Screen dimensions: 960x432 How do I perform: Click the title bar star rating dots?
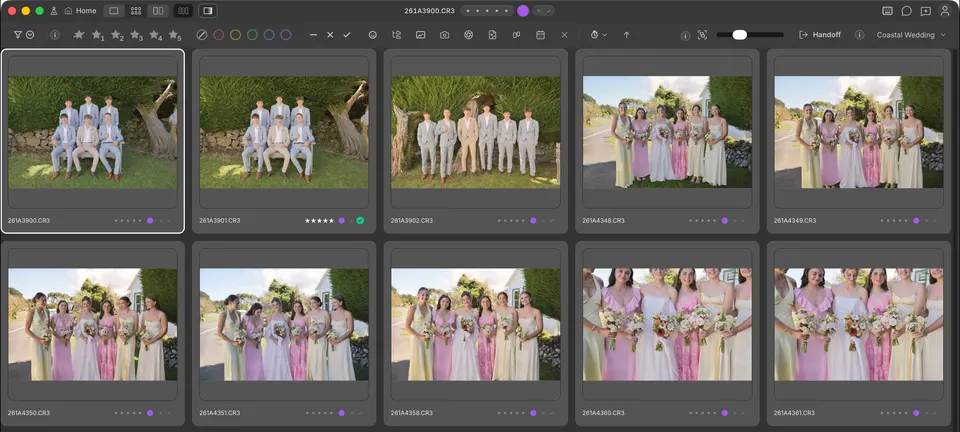point(487,10)
